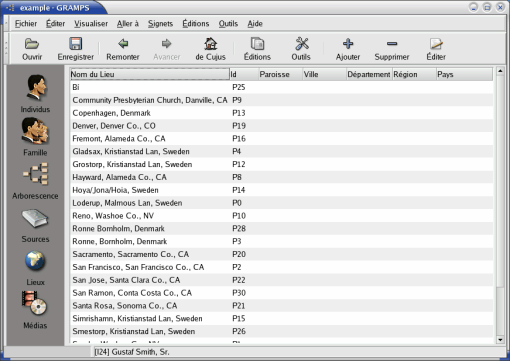
Task: Open the Fichier menu
Action: point(26,24)
